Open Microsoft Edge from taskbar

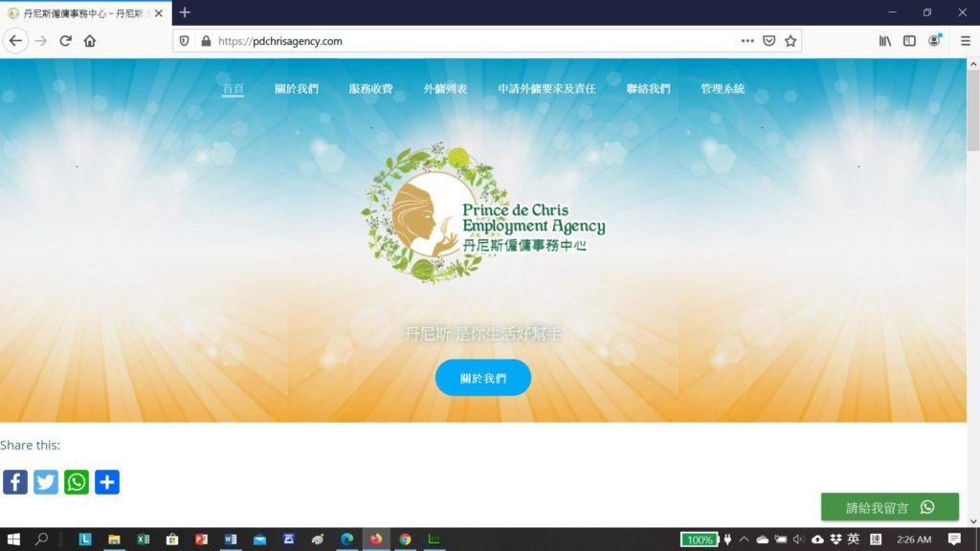tap(346, 540)
